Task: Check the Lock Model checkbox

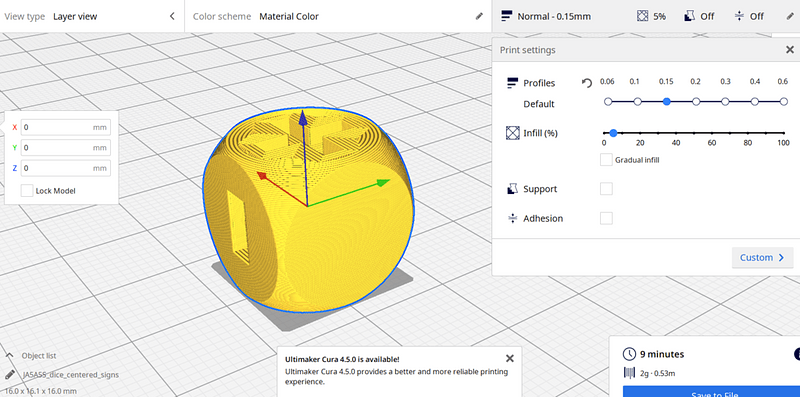Action: pos(27,191)
